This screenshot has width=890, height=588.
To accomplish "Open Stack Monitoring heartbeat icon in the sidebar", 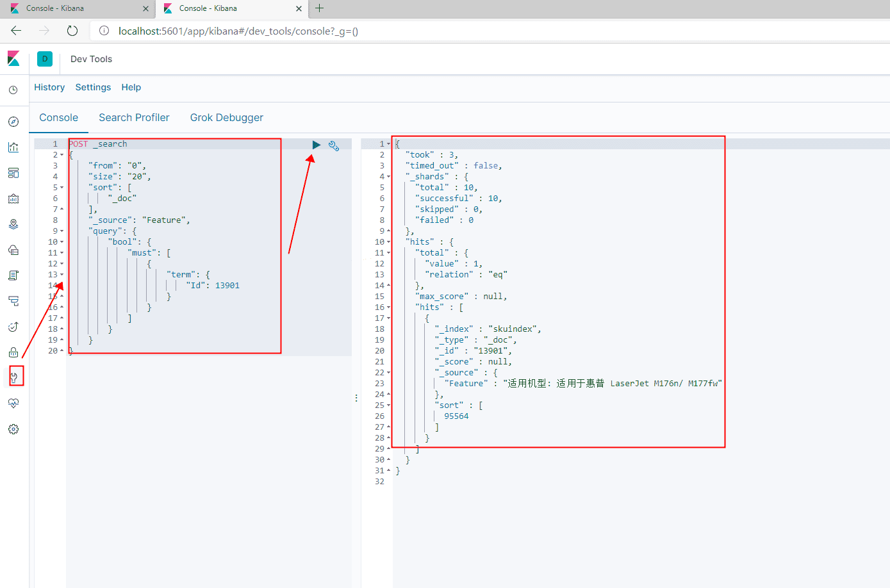I will point(13,404).
